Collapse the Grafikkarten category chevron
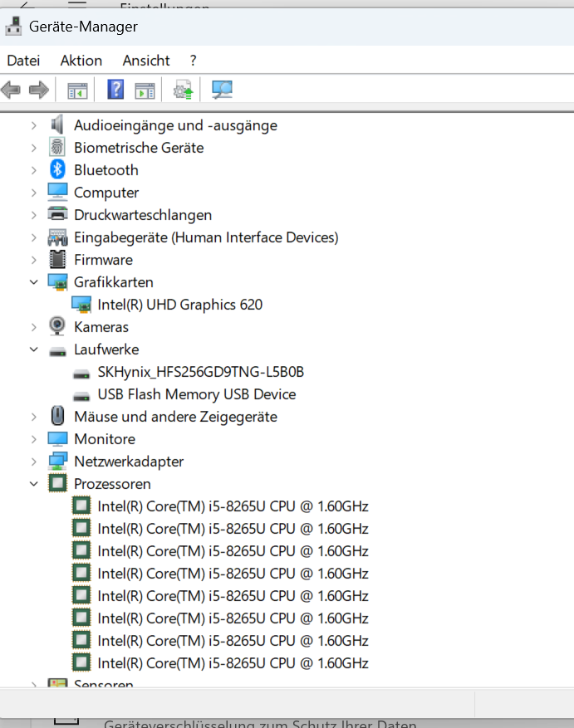This screenshot has width=574, height=728. tap(33, 282)
